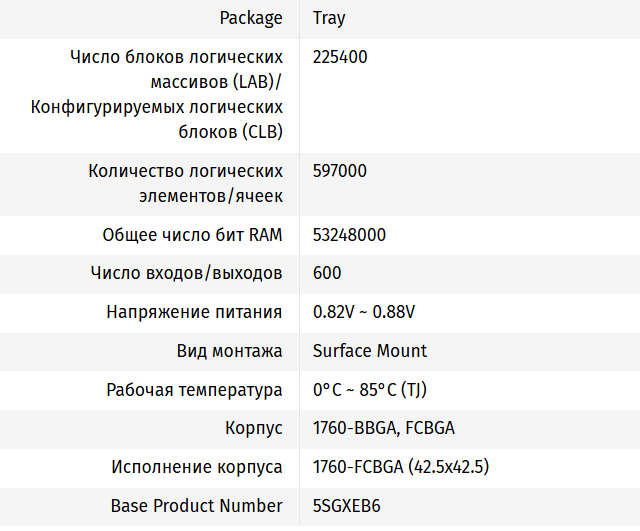Select the logic elements value 597000
The height and width of the screenshot is (531, 640).
pyautogui.click(x=340, y=171)
